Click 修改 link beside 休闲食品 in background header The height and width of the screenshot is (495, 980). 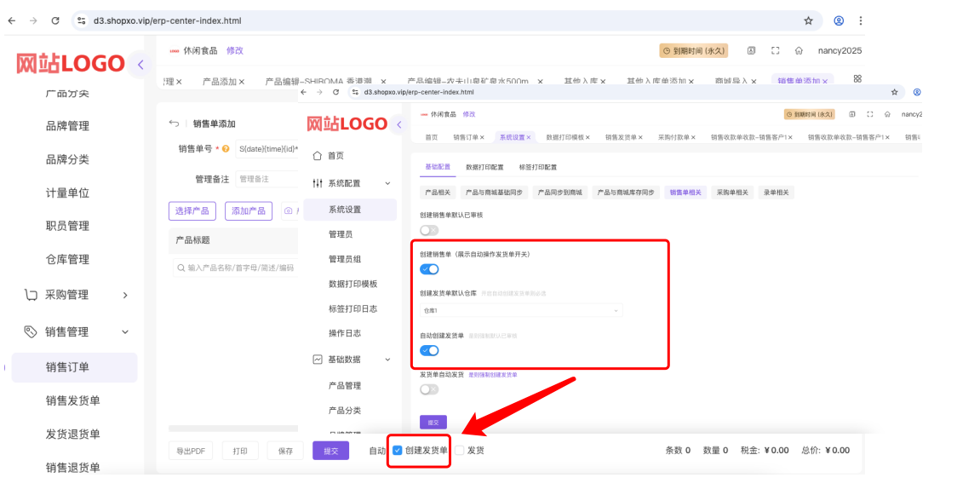(x=234, y=50)
